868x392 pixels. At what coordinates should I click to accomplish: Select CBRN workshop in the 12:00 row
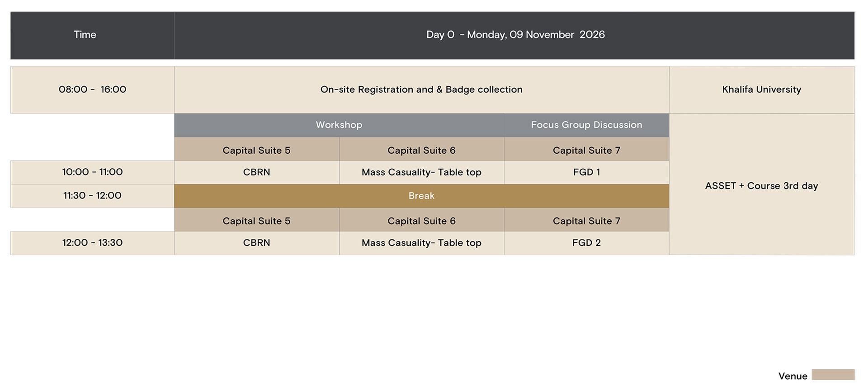point(256,243)
